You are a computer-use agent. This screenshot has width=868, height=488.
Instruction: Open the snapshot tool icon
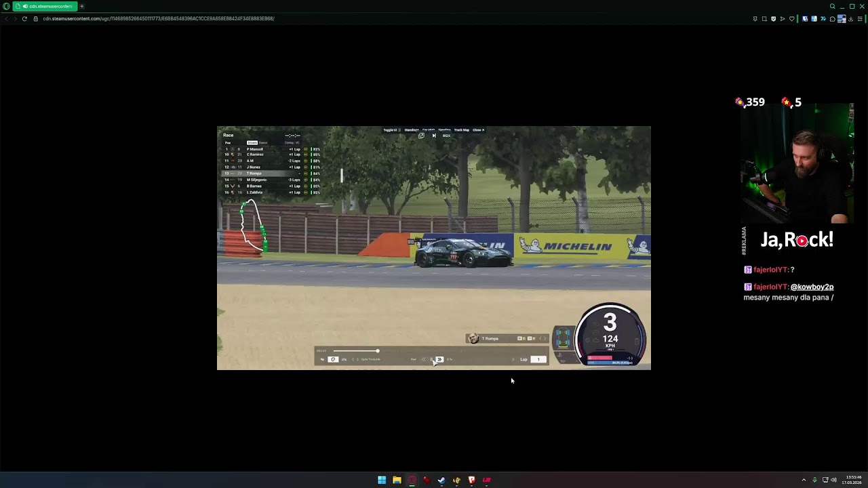[764, 19]
